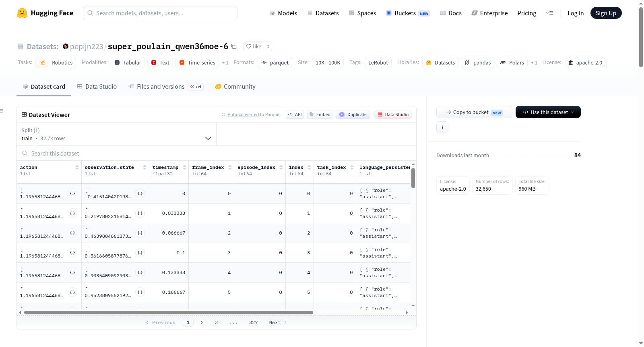Click the Log In link
The image size is (644, 347).
[576, 13]
